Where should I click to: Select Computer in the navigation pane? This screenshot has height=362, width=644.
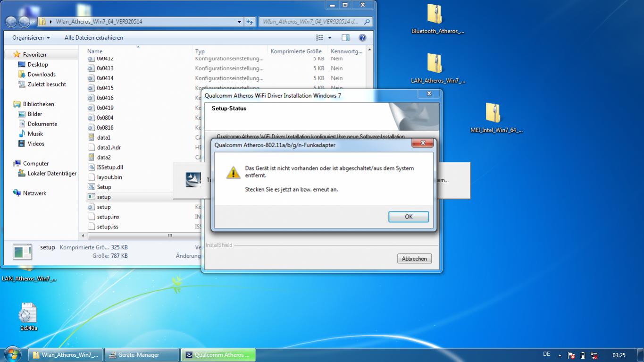[x=36, y=164]
